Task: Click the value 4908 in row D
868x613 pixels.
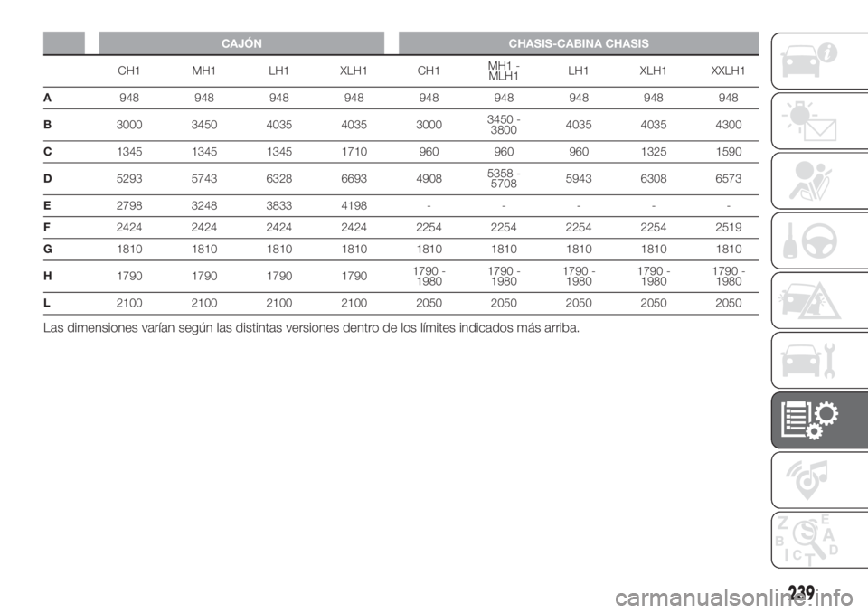Action: coord(429,179)
